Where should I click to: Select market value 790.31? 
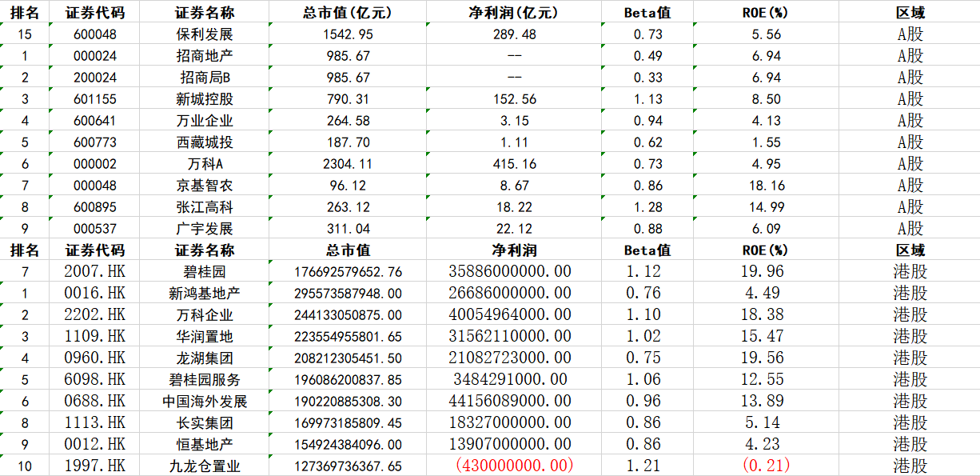348,99
